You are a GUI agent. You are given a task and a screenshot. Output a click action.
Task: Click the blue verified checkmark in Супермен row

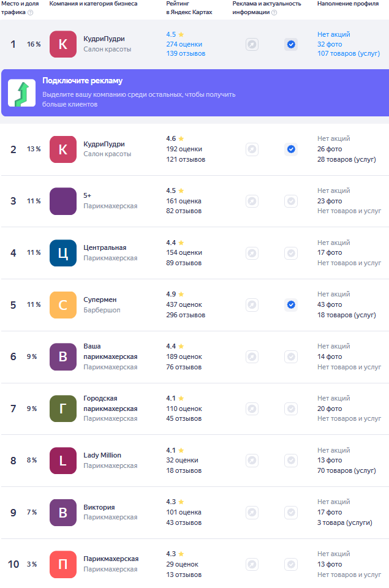(x=291, y=305)
